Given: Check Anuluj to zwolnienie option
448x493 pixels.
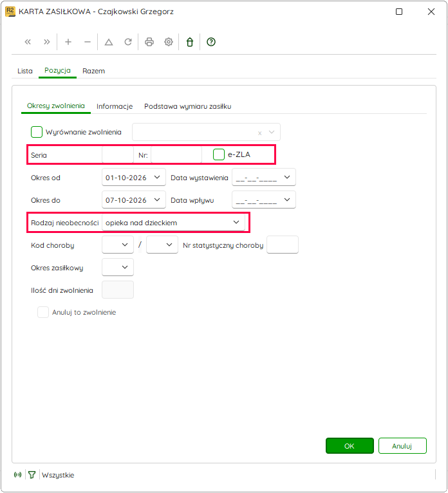Looking at the screenshot, I should (43, 312).
